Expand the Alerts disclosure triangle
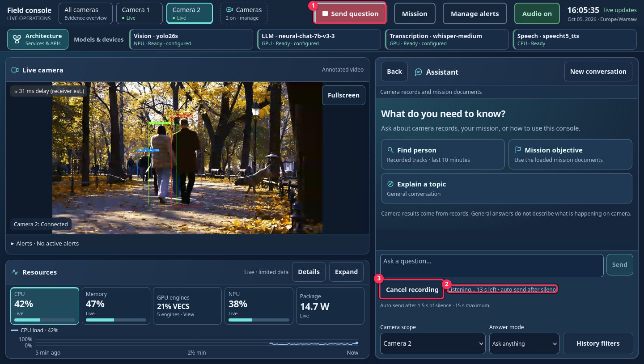Image resolution: width=644 pixels, height=364 pixels. [13, 244]
